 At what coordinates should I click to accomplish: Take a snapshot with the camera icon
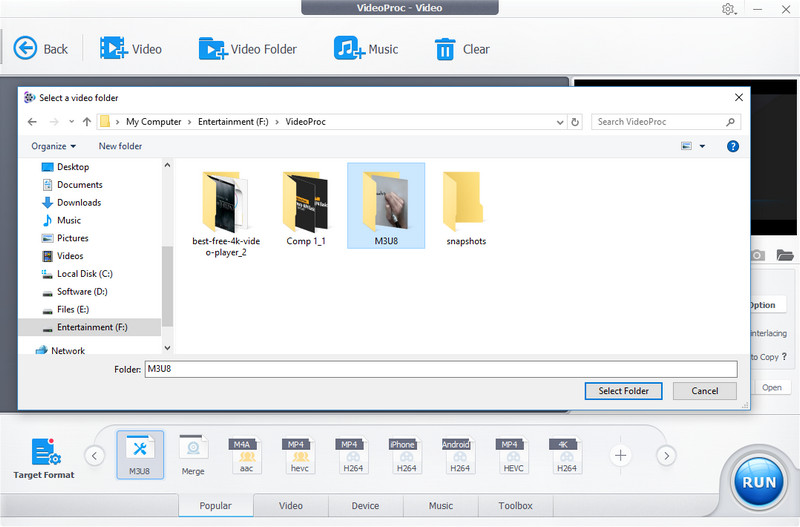pyautogui.click(x=758, y=255)
